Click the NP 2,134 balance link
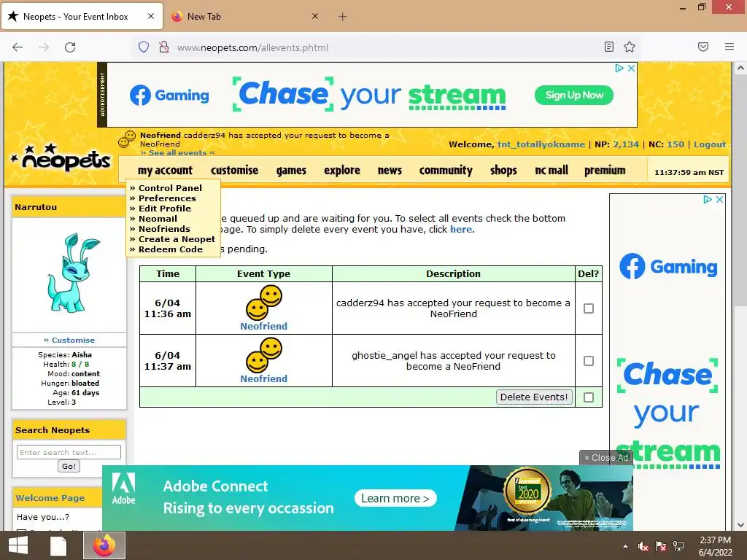 click(x=625, y=144)
